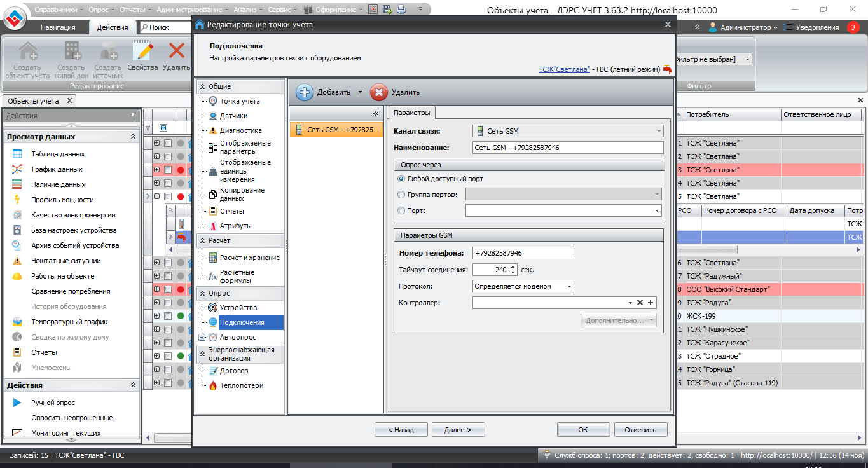
Task: Select the Any available port radio button
Action: pos(401,179)
